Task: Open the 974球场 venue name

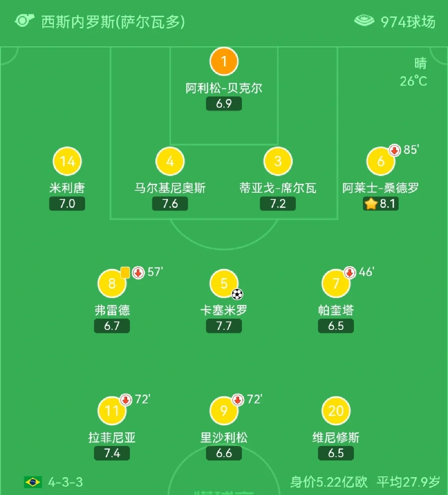Action: (x=408, y=22)
